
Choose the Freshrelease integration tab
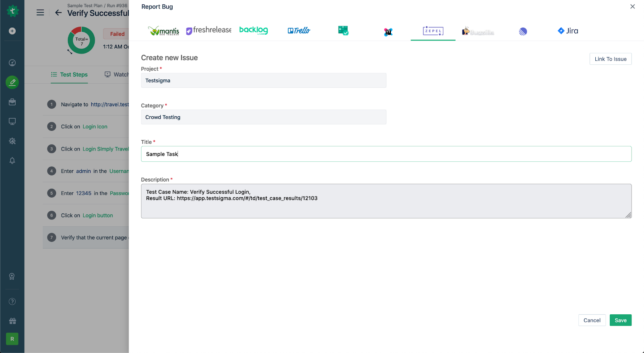point(208,30)
